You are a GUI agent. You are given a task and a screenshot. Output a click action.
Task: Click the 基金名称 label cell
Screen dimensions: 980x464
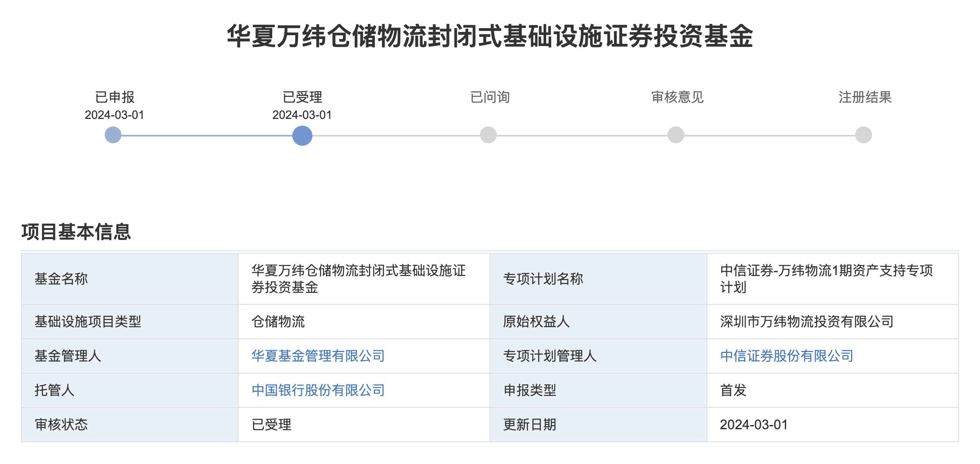(x=130, y=279)
